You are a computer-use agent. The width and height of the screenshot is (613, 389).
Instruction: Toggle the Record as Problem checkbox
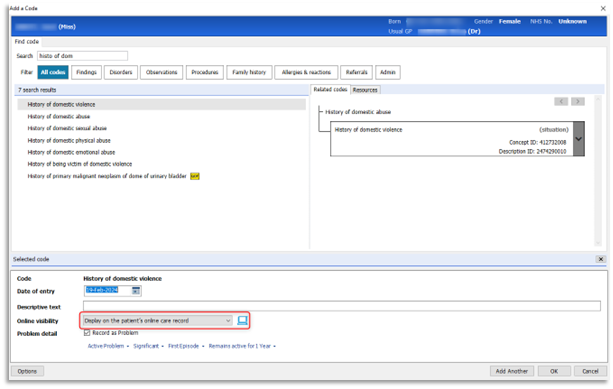(87, 333)
